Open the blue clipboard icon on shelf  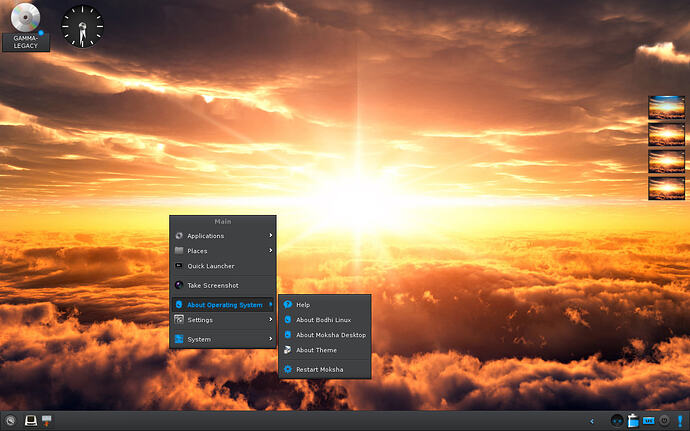[x=633, y=421]
